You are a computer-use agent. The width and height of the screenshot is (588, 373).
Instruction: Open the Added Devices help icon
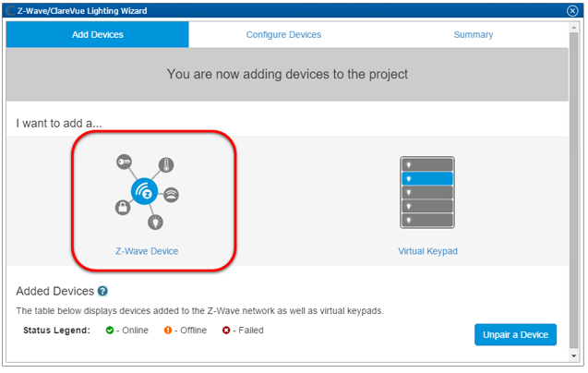point(102,291)
